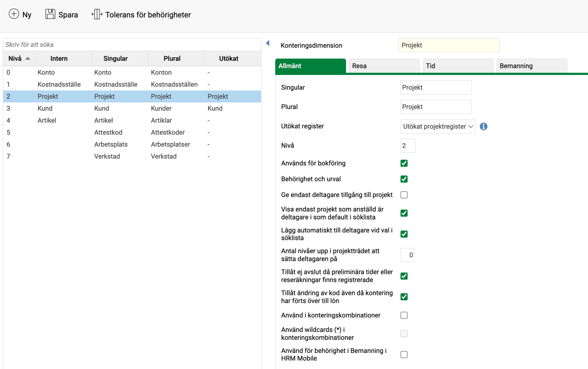Sort by the Nivå column arrow
Screen dimensions: 588x369
(x=28, y=59)
